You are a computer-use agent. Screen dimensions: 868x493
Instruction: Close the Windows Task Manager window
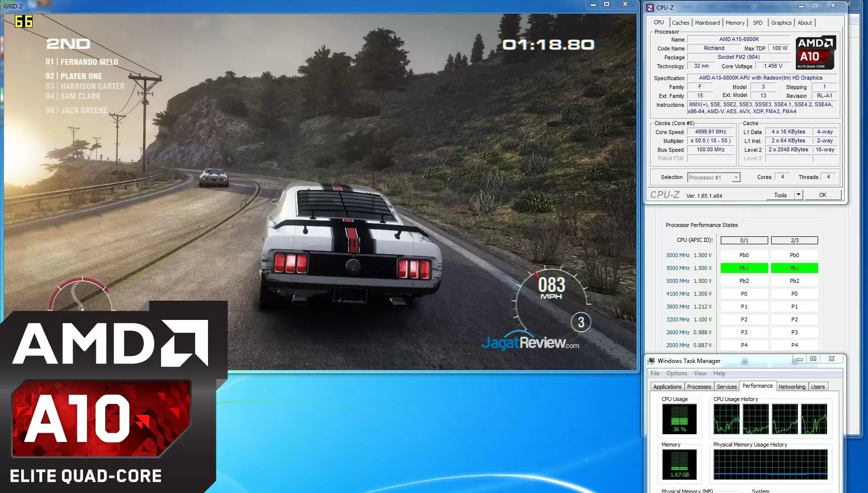(831, 359)
